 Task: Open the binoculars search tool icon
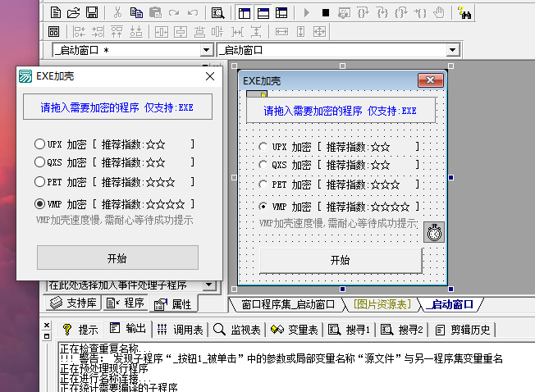tap(464, 12)
